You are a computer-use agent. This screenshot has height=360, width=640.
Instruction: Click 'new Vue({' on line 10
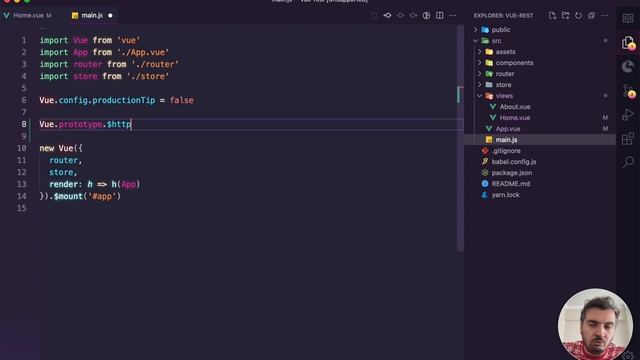click(61, 149)
